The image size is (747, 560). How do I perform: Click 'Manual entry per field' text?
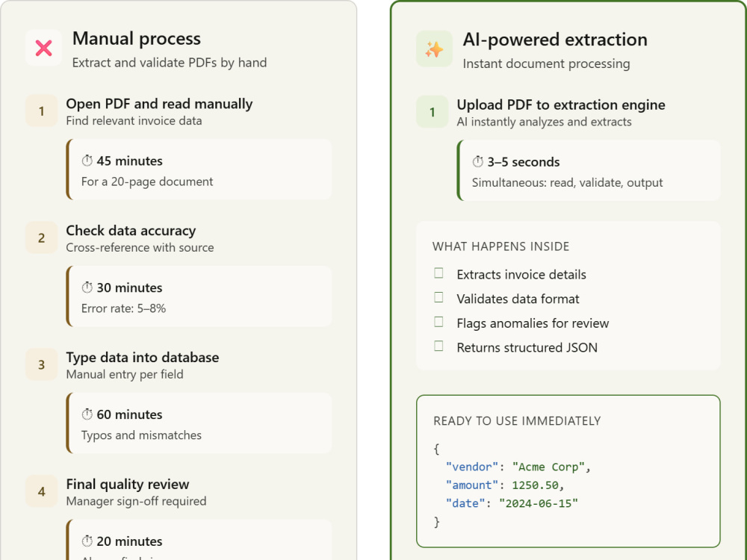click(125, 374)
